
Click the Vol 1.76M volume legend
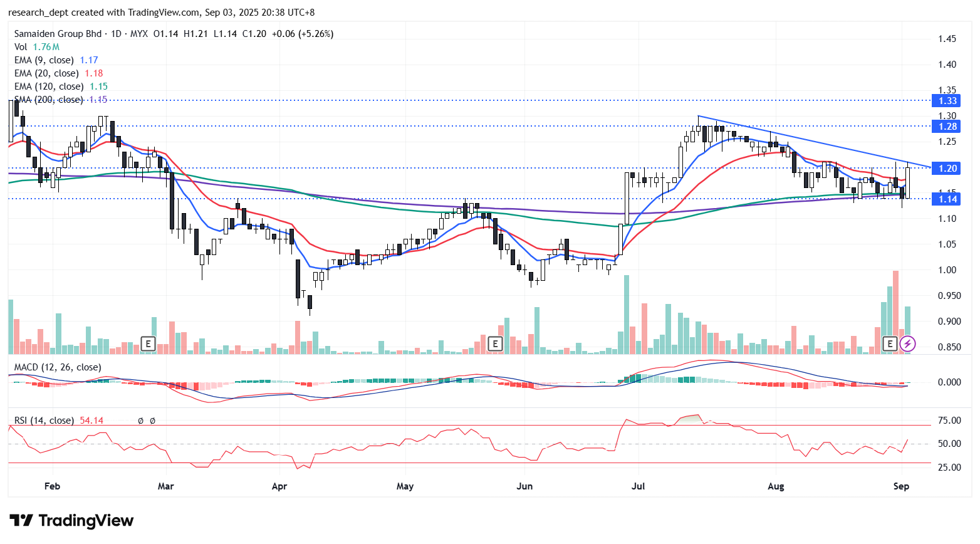tap(37, 47)
